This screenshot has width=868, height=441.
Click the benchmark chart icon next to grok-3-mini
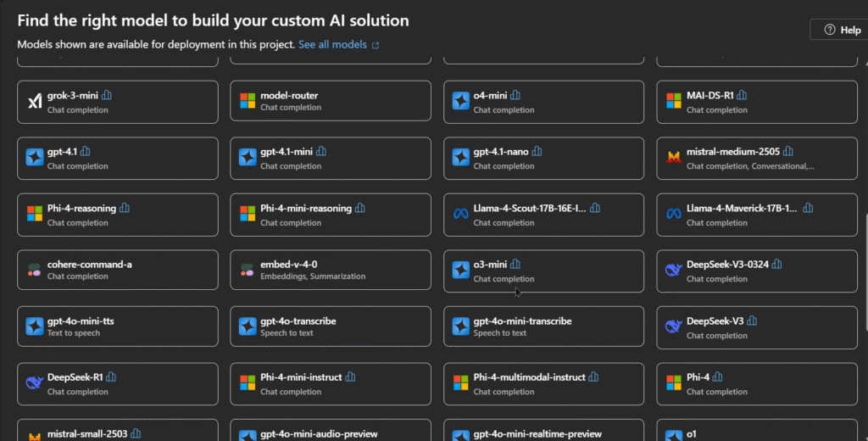(x=107, y=95)
